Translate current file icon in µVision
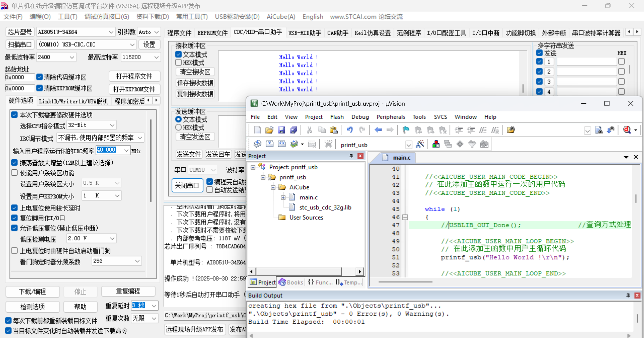Viewport: 644px width, 338px height. [x=257, y=144]
